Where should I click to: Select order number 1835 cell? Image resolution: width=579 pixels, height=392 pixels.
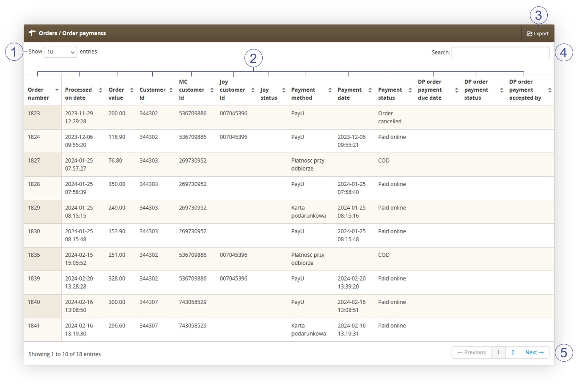[43, 259]
